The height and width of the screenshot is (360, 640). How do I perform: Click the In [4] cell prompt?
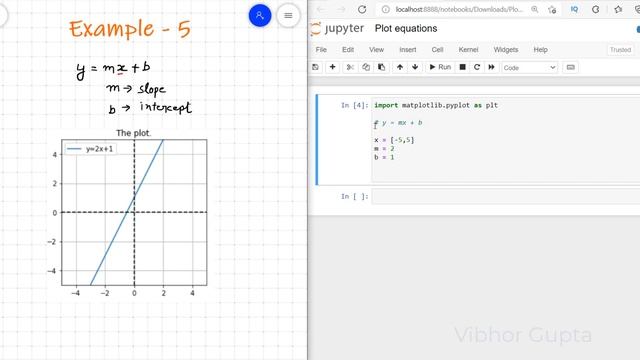click(x=354, y=105)
